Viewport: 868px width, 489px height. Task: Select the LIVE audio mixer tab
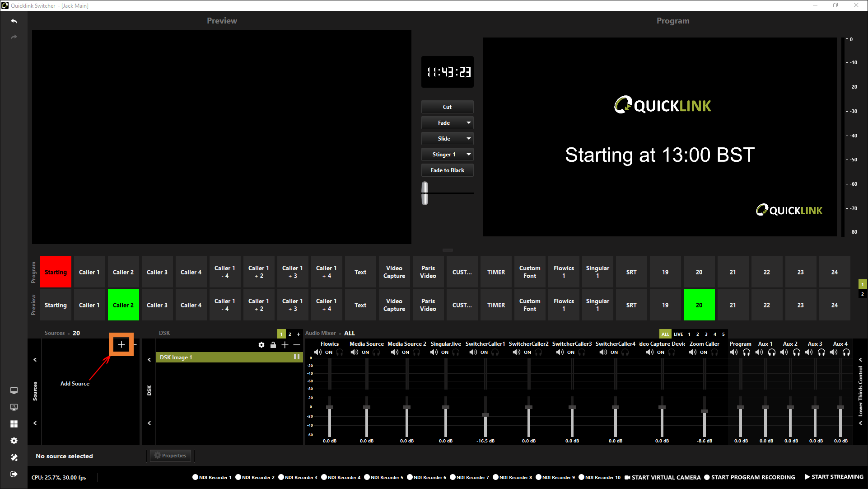point(678,334)
